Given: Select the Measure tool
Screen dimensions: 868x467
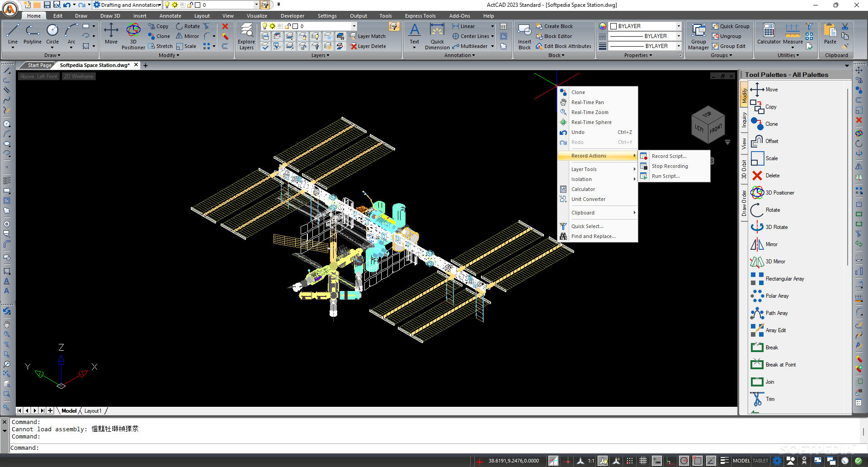Looking at the screenshot, I should pos(793,34).
